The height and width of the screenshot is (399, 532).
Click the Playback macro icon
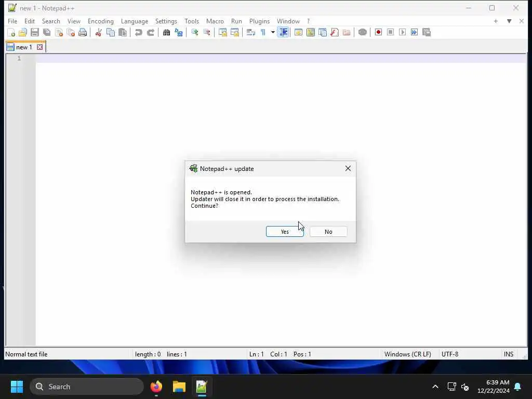[403, 32]
